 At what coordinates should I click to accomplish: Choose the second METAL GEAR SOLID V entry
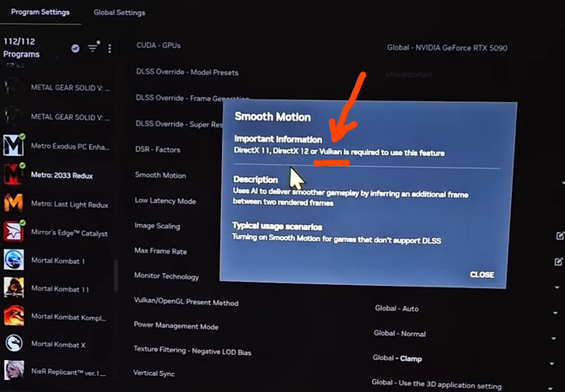pos(71,117)
